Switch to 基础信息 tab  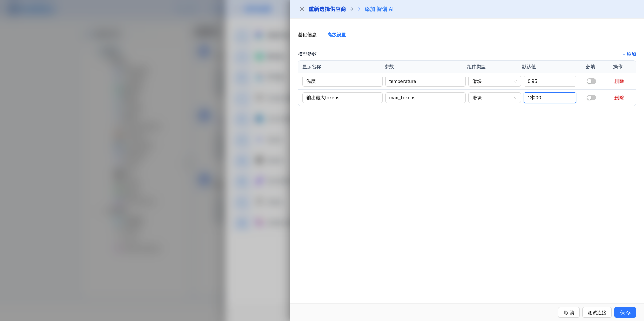point(307,35)
